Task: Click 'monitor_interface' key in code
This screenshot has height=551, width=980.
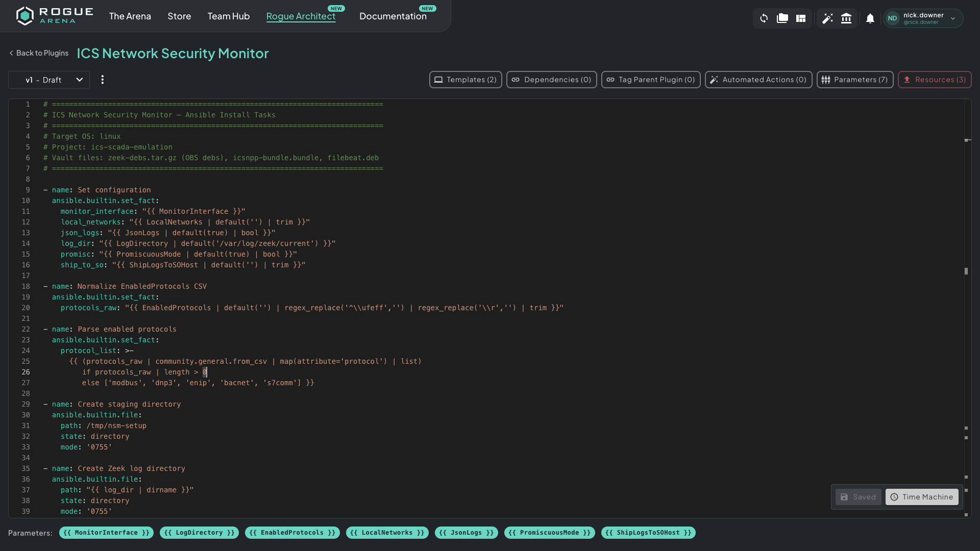Action: point(97,211)
